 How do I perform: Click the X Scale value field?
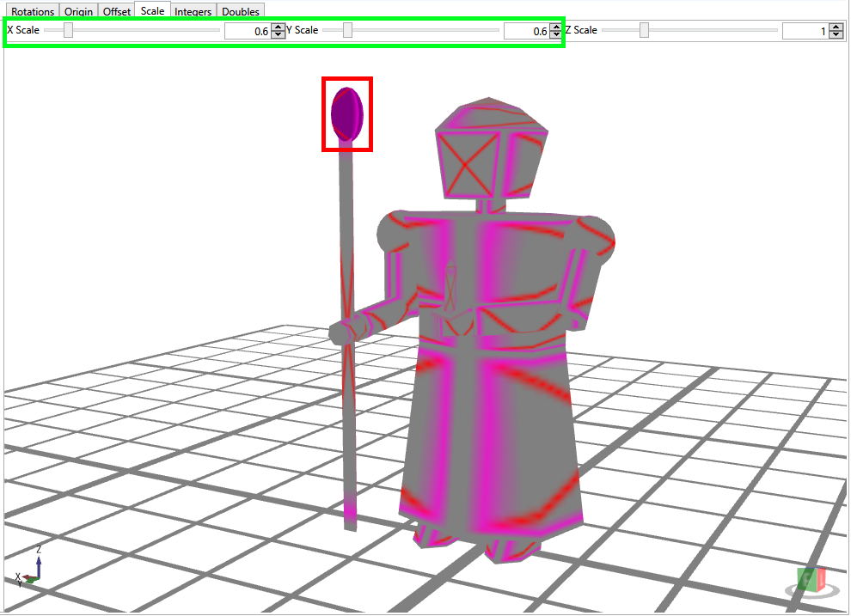(248, 31)
